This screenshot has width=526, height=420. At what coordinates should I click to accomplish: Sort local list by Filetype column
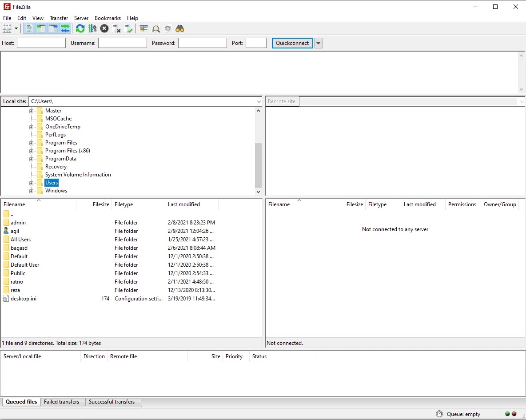[139, 204]
